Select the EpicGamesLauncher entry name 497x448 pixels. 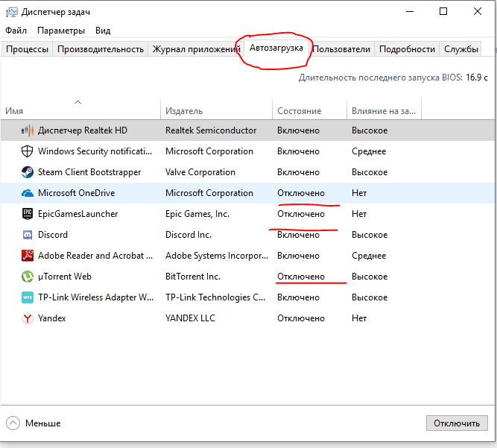pyautogui.click(x=78, y=214)
